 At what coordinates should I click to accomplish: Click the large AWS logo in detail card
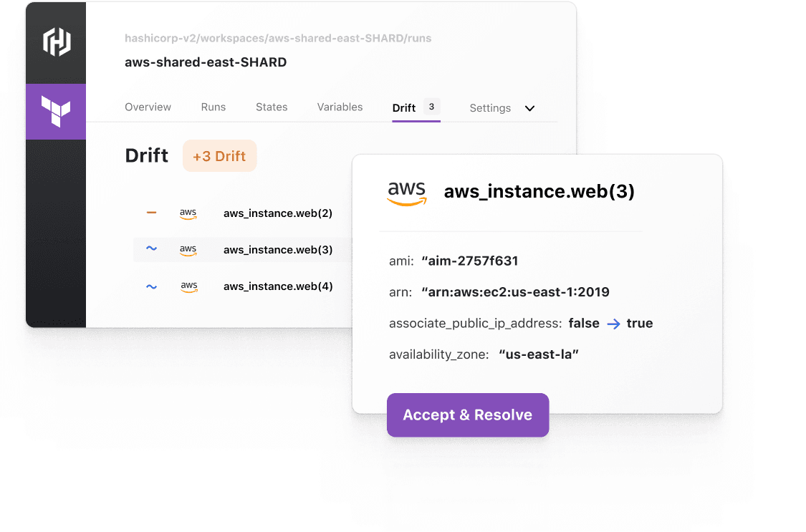[407, 193]
